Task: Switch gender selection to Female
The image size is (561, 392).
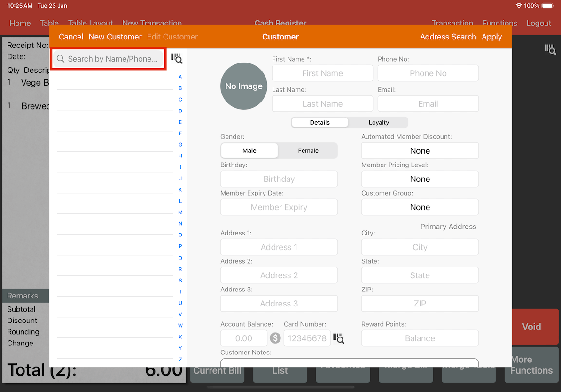Action: 308,150
